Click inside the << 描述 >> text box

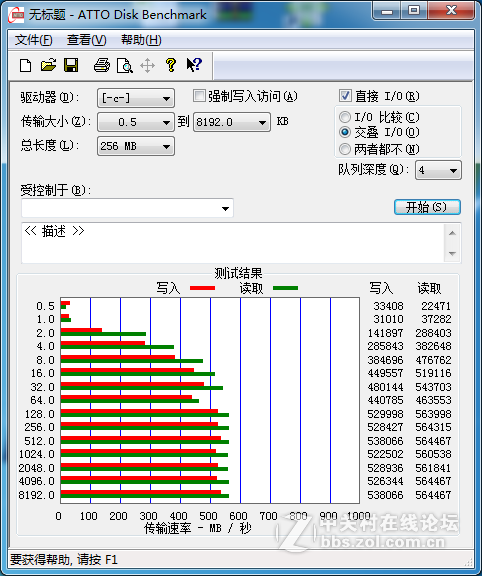(233, 243)
